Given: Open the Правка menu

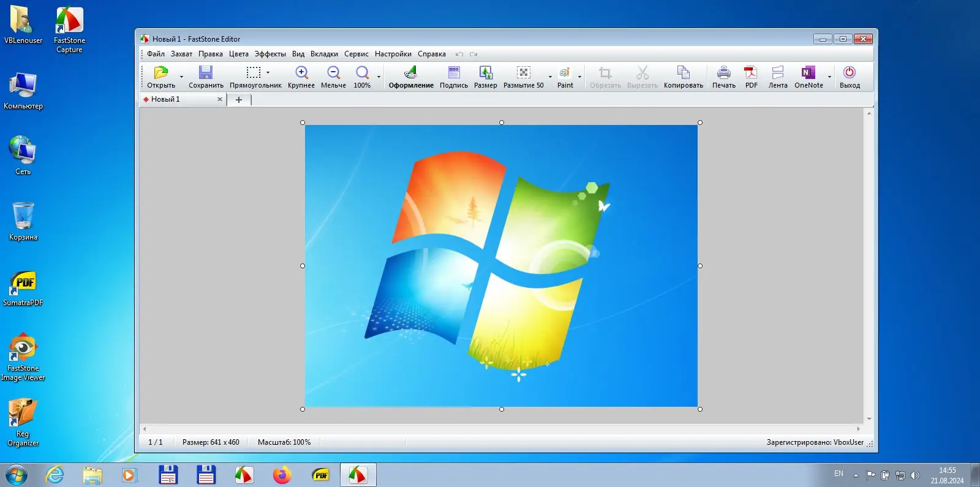Looking at the screenshot, I should pyautogui.click(x=211, y=54).
